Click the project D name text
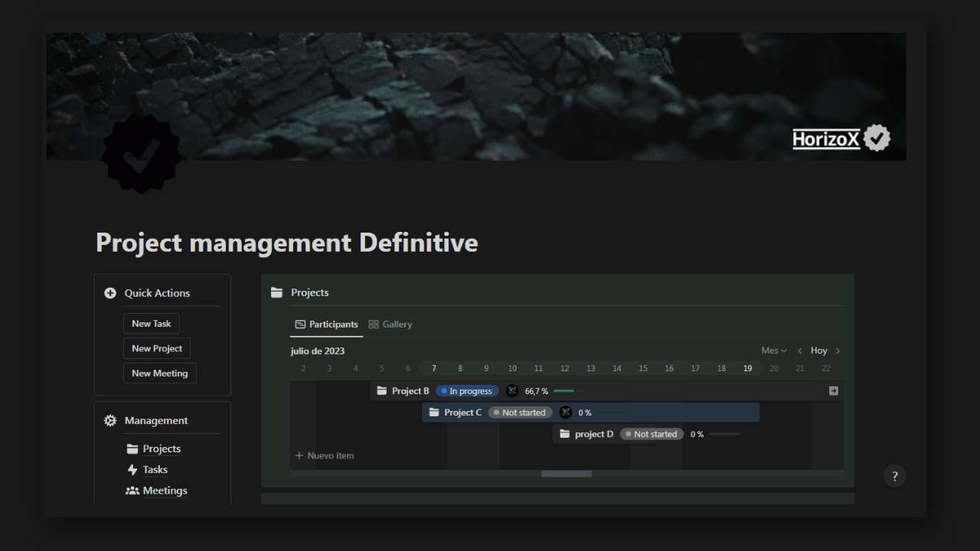The width and height of the screenshot is (980, 551). [x=594, y=434]
